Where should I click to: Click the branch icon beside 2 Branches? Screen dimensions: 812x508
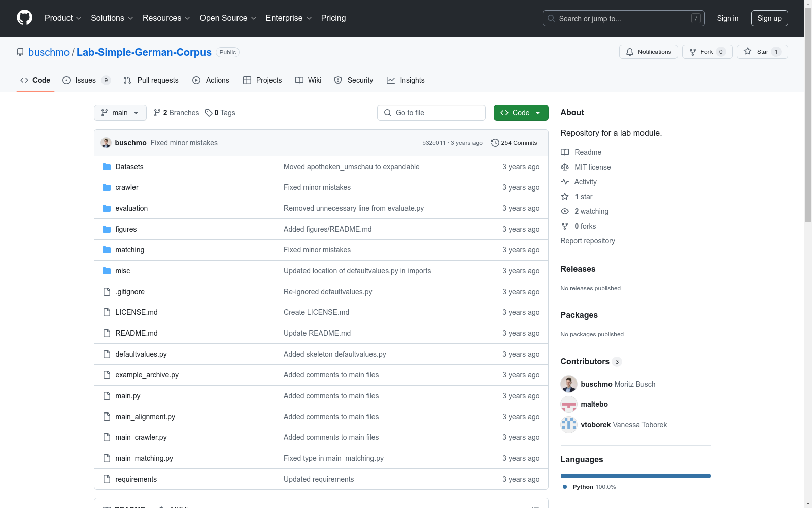[157, 113]
